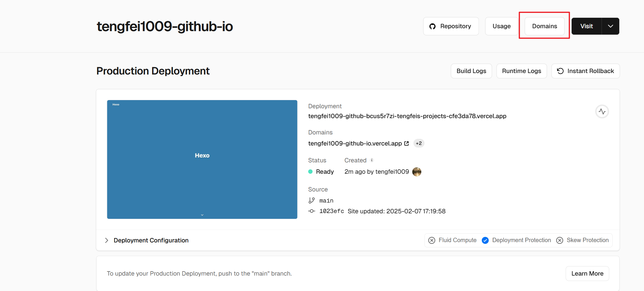Screen dimensions: 644x291
Task: Open the Hexo deployment preview thumbnail
Action: (x=202, y=159)
